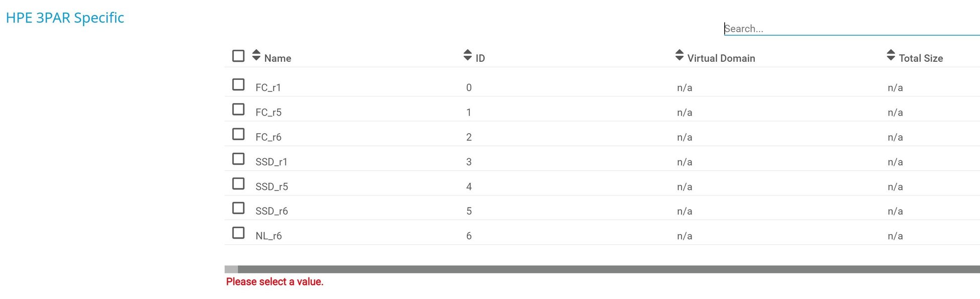Check the checkbox for NL_r6
The width and height of the screenshot is (980, 299).
(x=238, y=232)
